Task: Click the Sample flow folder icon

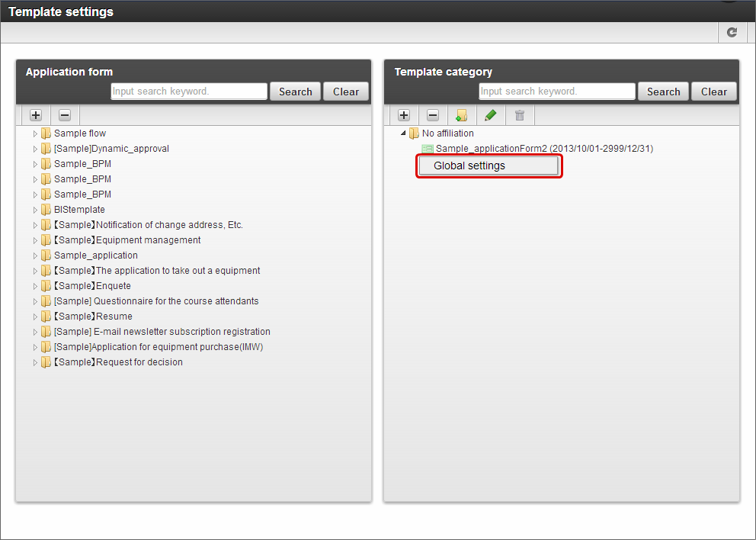Action: tap(46, 133)
